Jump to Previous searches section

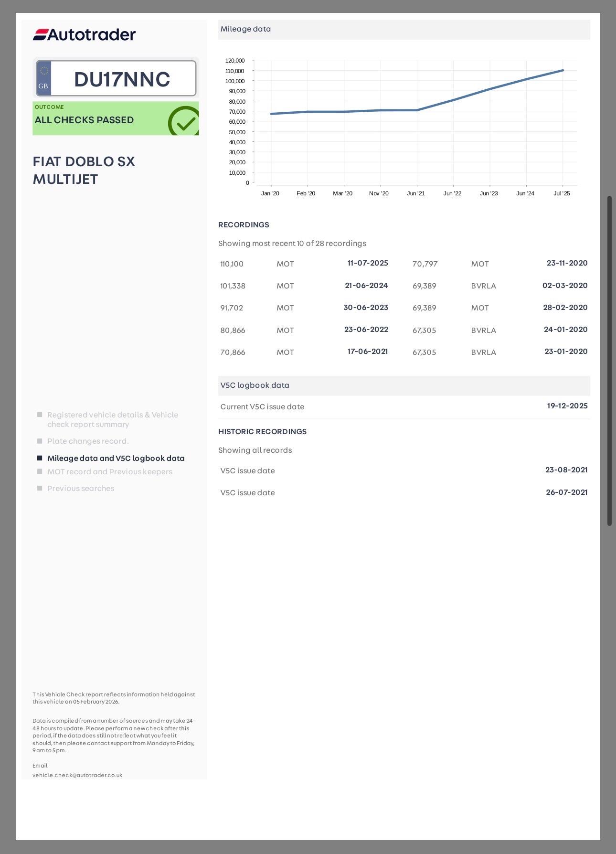[x=81, y=488]
